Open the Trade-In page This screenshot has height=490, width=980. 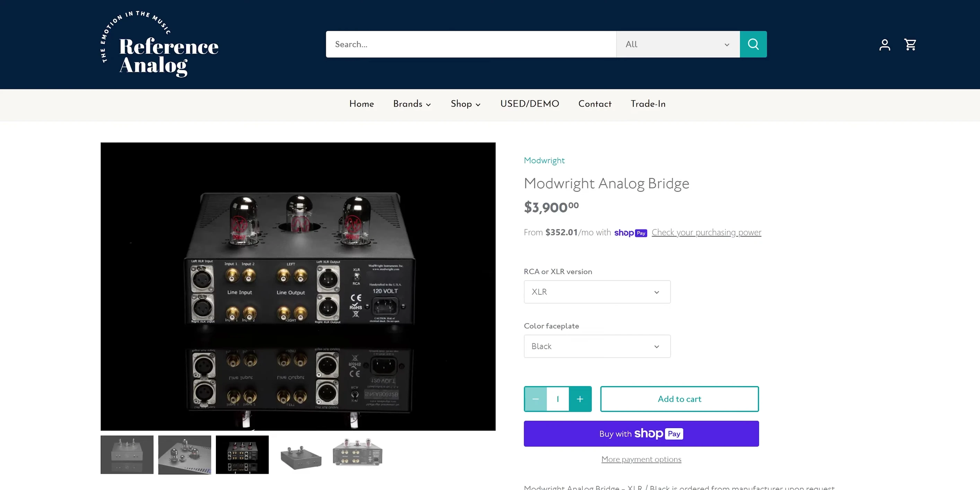click(x=648, y=104)
